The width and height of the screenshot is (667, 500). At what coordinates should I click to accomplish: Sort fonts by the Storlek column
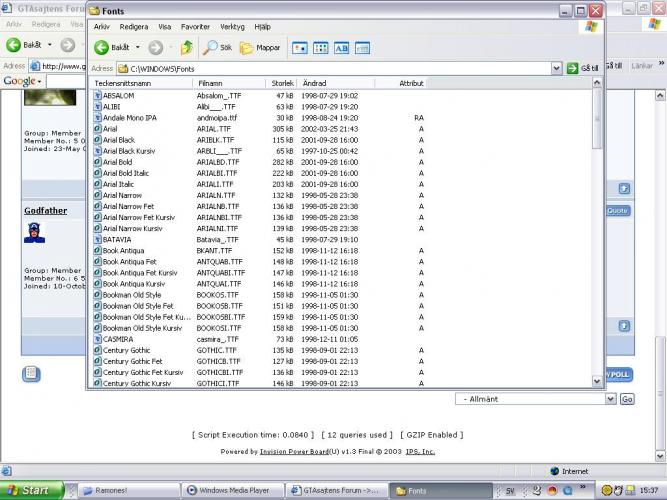coord(283,83)
